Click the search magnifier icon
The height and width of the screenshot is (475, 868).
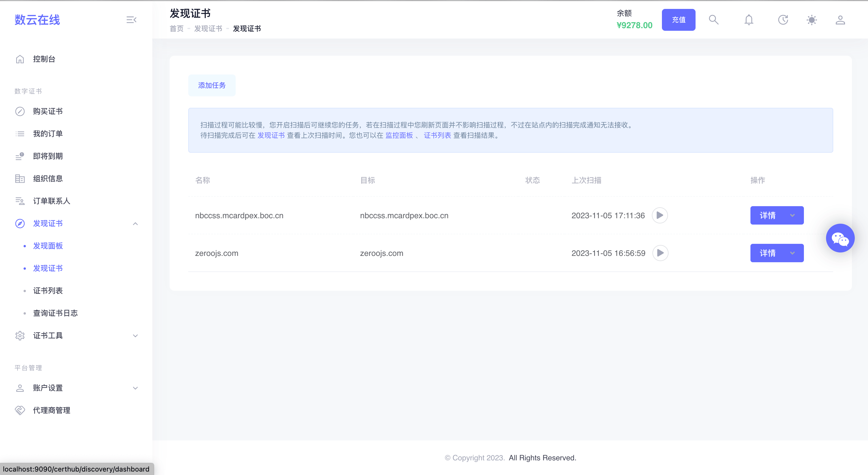tap(713, 20)
